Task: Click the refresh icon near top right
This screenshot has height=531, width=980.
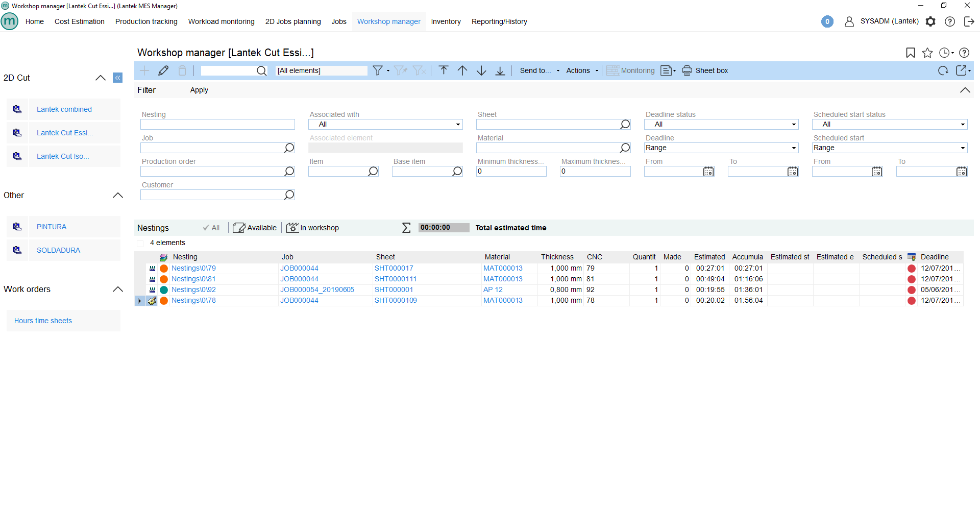Action: 943,70
